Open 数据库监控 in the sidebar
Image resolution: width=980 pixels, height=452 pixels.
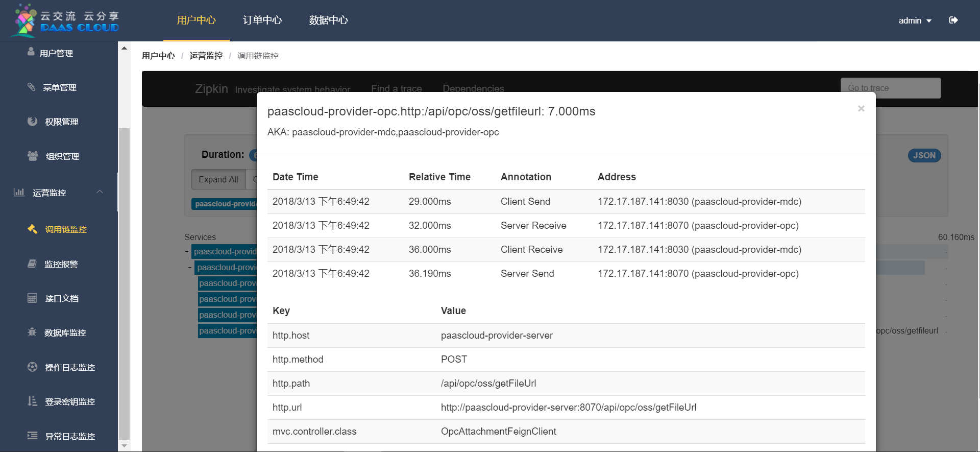pyautogui.click(x=65, y=332)
